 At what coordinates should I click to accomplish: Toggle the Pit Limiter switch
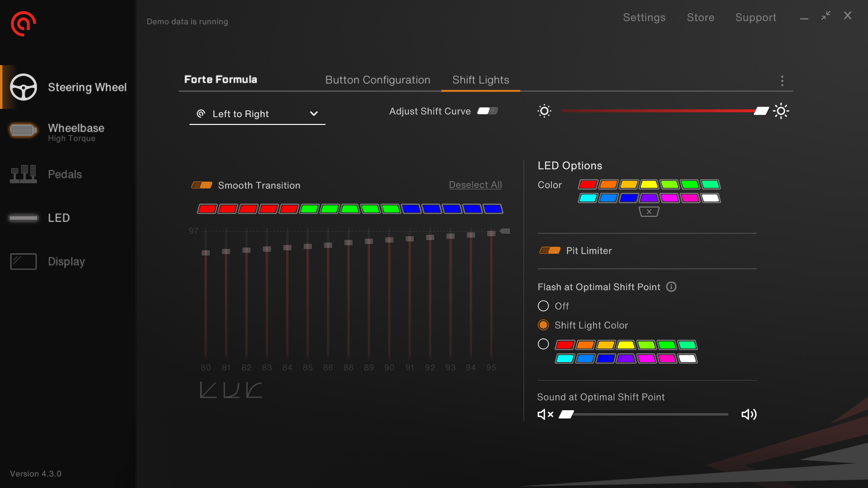tap(550, 251)
